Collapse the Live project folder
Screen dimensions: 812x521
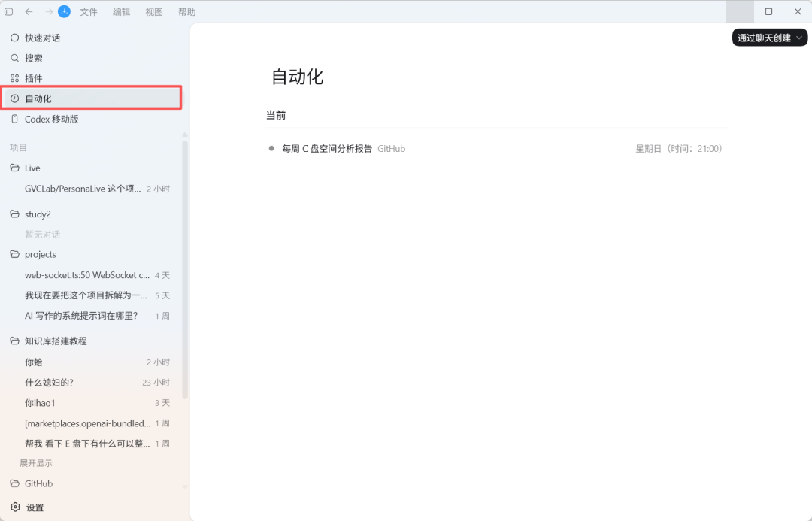click(x=92, y=168)
